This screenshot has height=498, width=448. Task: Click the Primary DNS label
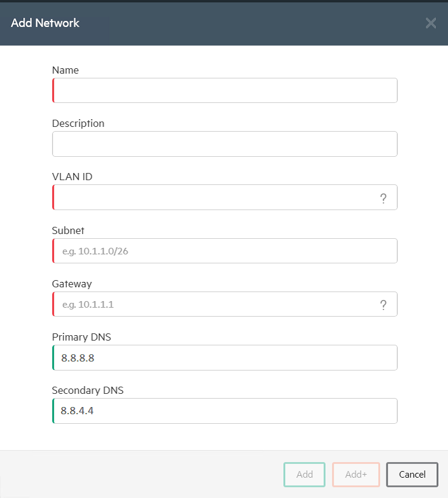81,337
